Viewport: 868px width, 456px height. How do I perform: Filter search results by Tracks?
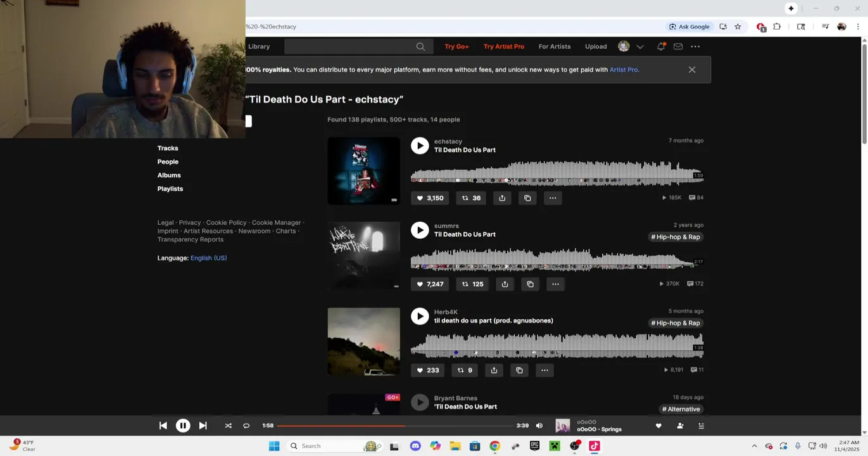[168, 148]
